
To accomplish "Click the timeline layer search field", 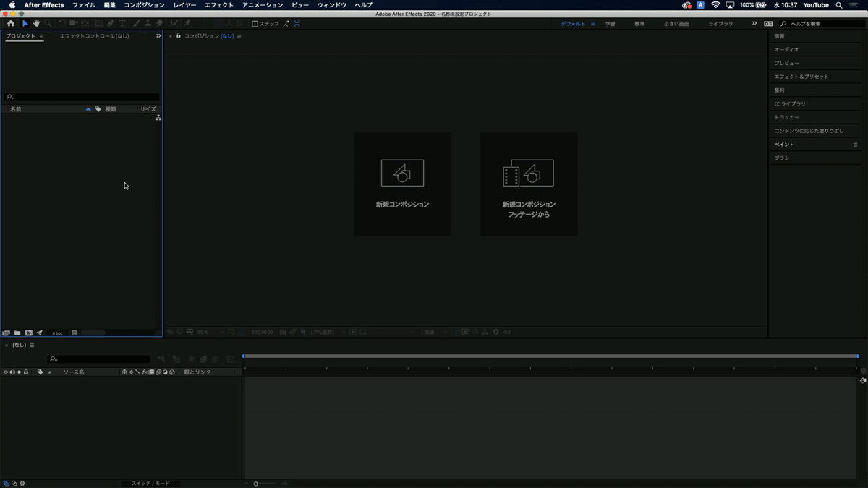I will 98,359.
